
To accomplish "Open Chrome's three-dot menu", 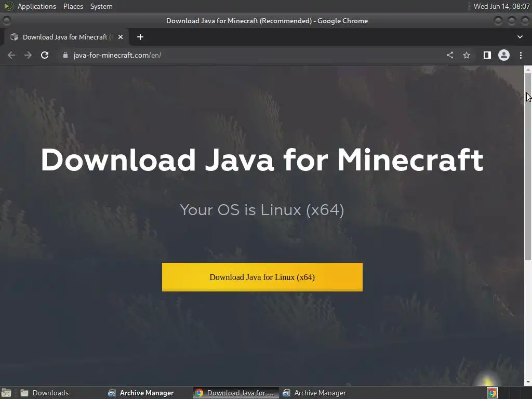I will pyautogui.click(x=521, y=55).
